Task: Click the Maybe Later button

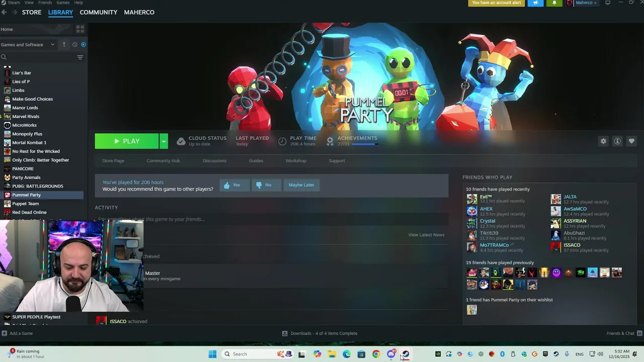Action: (x=301, y=185)
